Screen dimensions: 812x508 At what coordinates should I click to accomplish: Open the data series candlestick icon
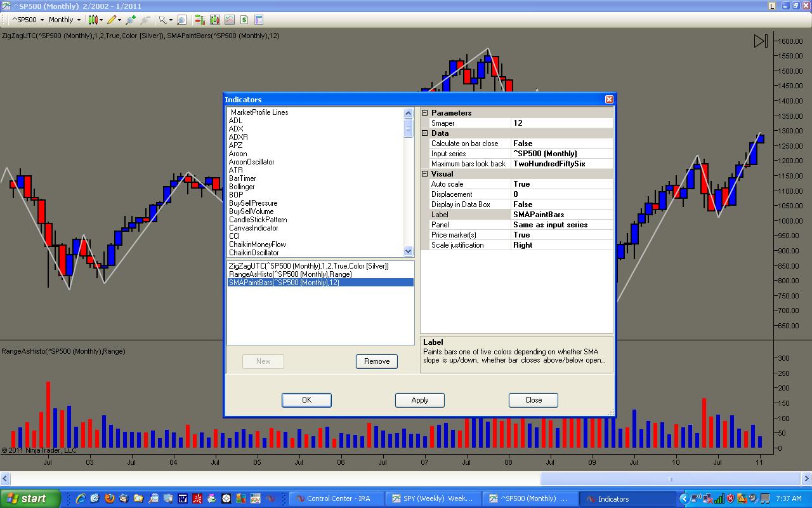pyautogui.click(x=214, y=20)
